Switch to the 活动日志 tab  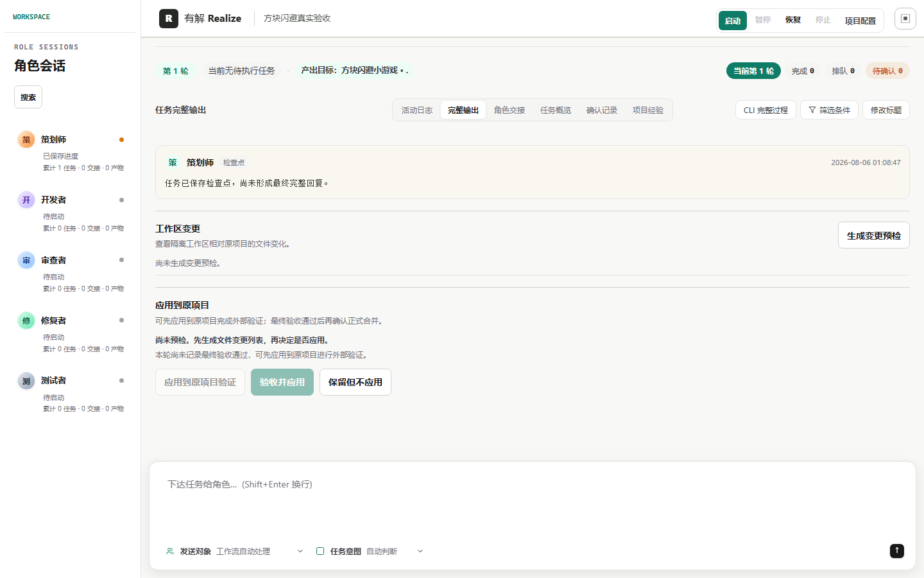click(x=417, y=110)
